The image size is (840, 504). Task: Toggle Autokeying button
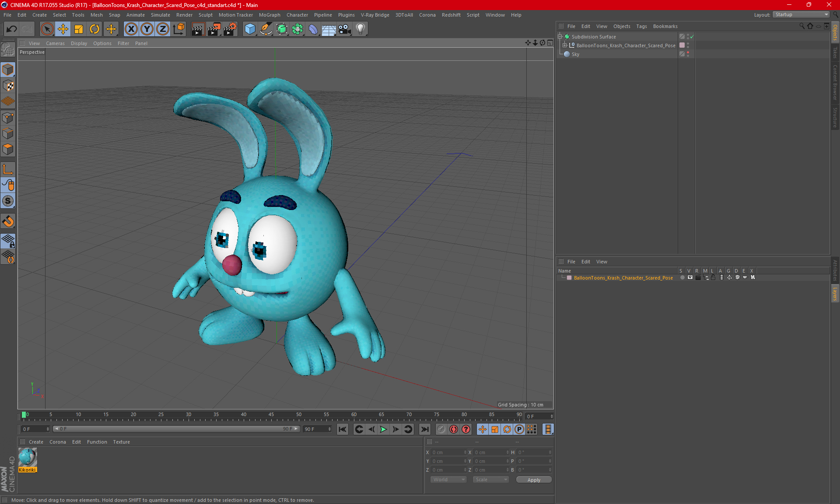click(x=454, y=429)
